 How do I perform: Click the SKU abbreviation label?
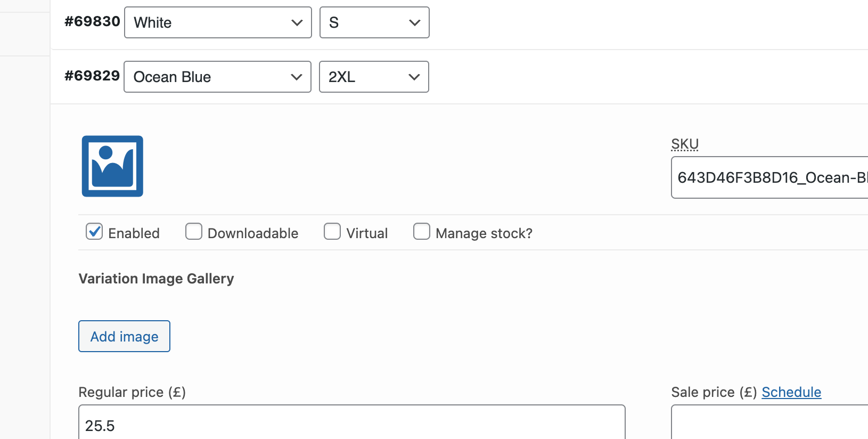tap(685, 144)
